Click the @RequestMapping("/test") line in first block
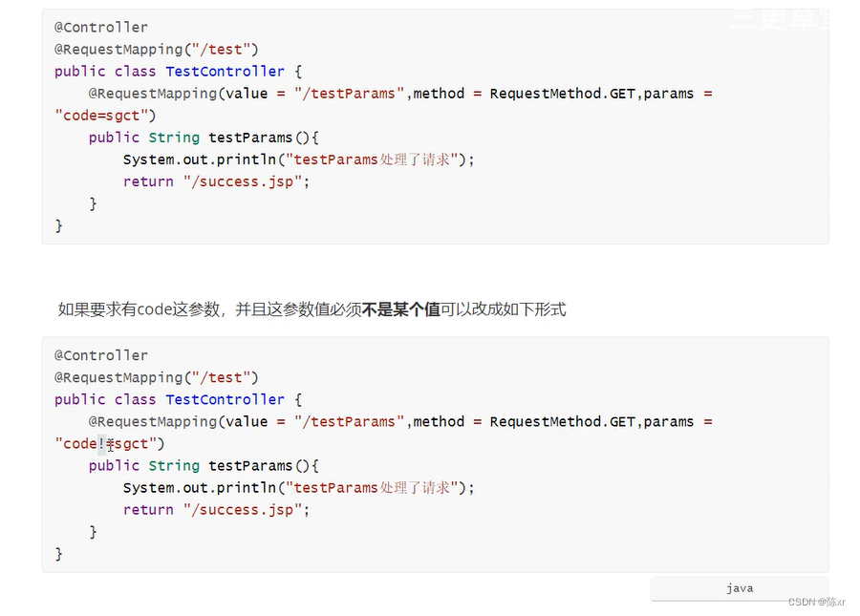Screen dimensions: 860x616 pos(156,49)
